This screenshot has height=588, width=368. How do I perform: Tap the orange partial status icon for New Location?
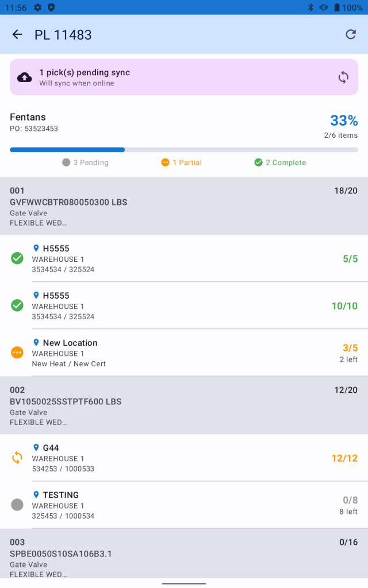(17, 353)
